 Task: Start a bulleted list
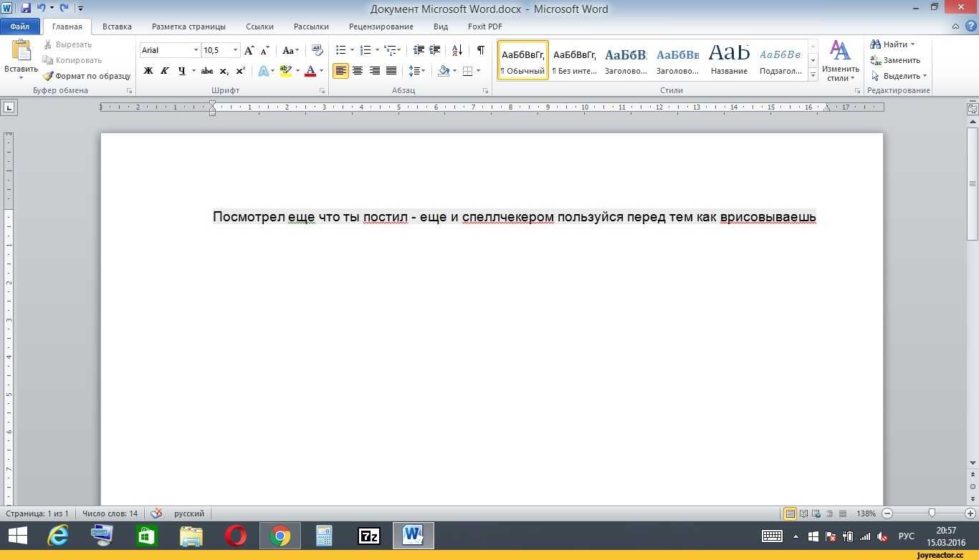point(341,50)
